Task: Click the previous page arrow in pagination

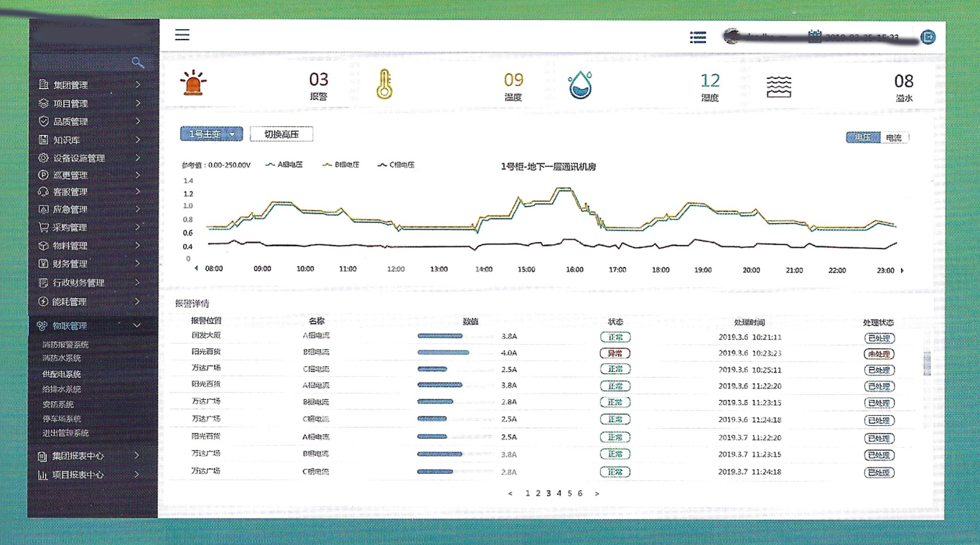Action: click(510, 493)
